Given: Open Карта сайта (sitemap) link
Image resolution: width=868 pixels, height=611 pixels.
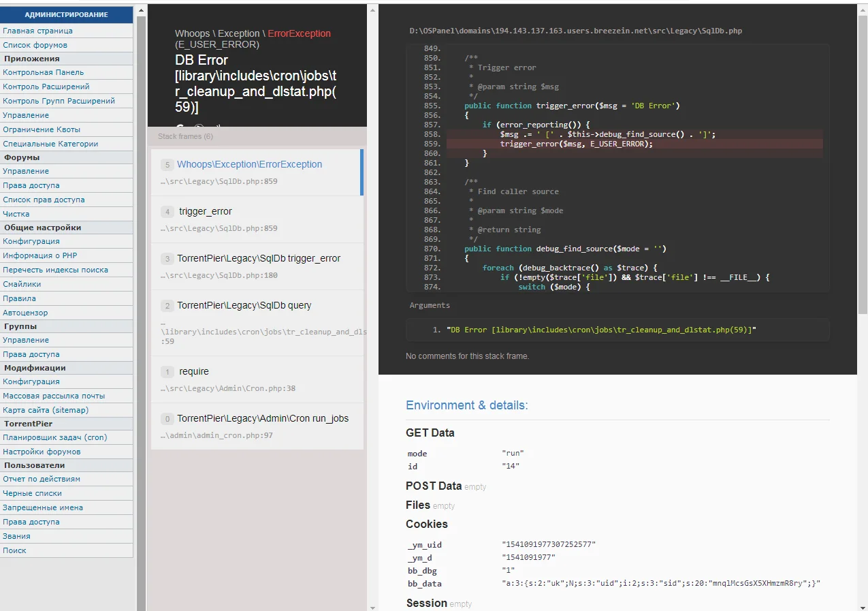Looking at the screenshot, I should coord(46,410).
